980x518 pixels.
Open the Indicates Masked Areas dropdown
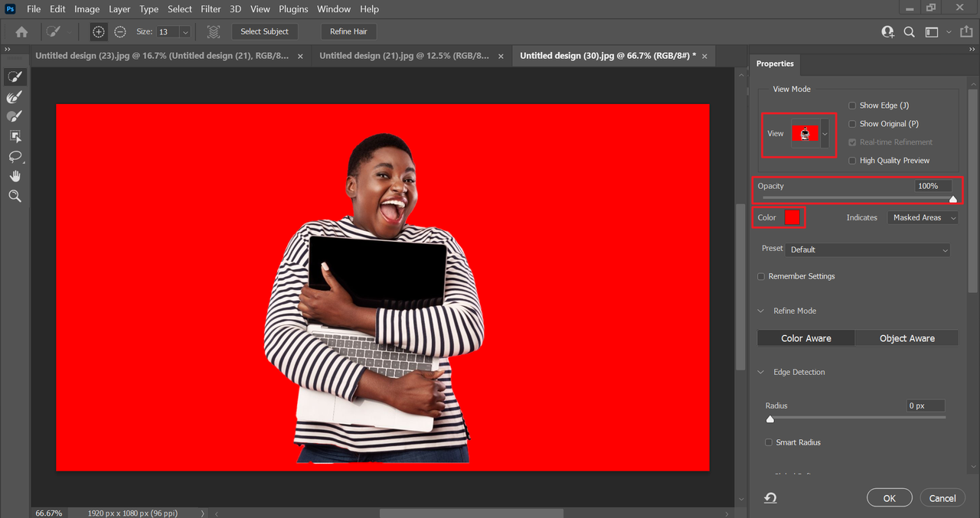click(x=923, y=218)
